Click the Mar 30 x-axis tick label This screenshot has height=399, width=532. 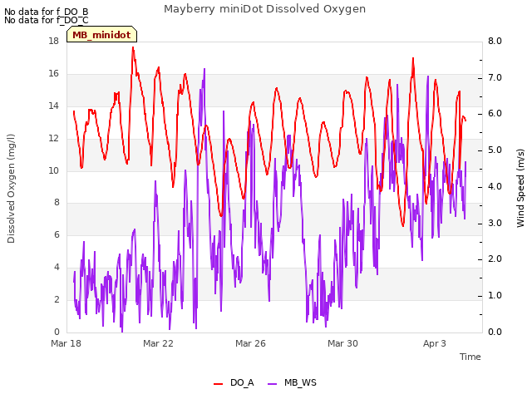(x=342, y=343)
